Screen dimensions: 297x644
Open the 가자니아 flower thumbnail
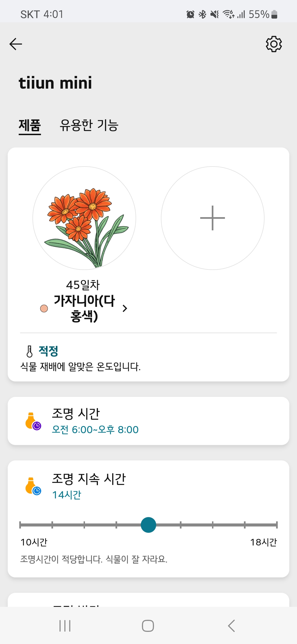pos(84,218)
